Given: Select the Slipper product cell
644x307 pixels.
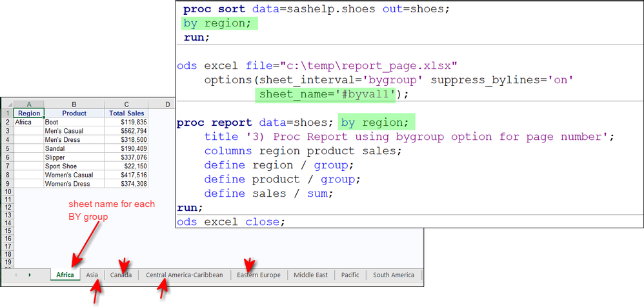Looking at the screenshot, I should pyautogui.click(x=74, y=157).
